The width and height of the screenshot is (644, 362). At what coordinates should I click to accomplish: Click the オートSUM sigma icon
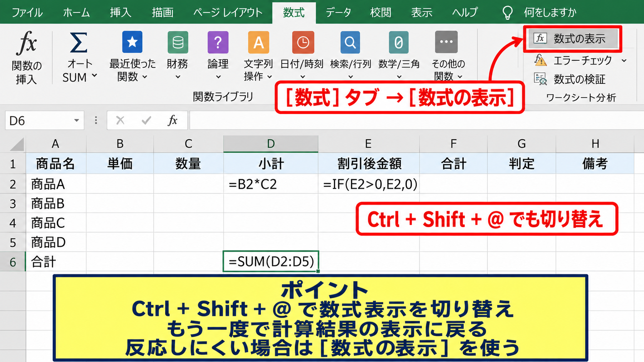79,42
